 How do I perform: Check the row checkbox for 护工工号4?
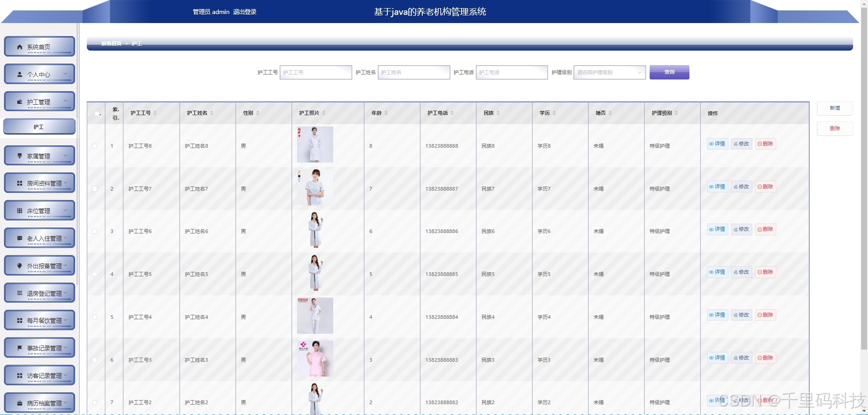point(94,317)
